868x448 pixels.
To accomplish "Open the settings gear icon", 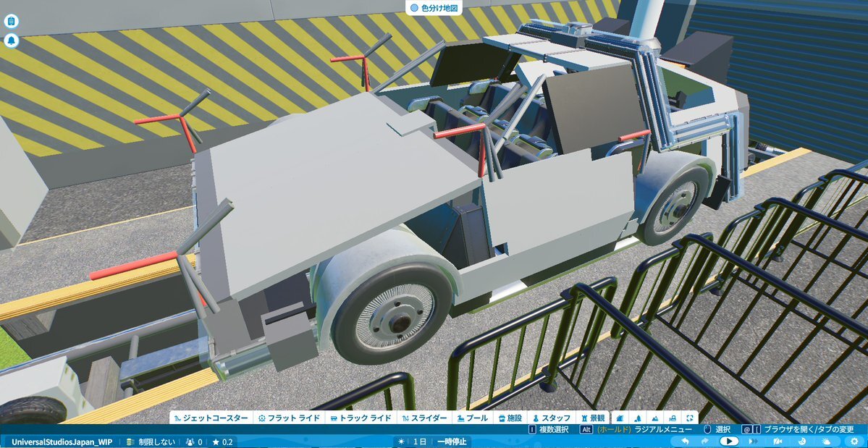I will (x=855, y=441).
